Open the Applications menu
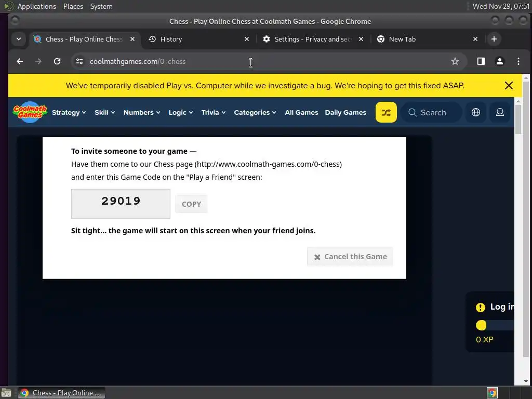The height and width of the screenshot is (399, 532). click(37, 6)
